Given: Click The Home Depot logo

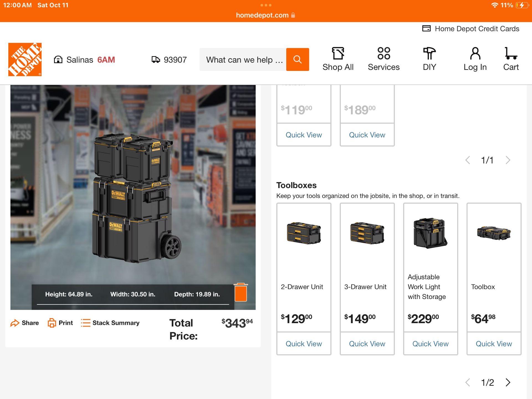Looking at the screenshot, I should click(x=25, y=59).
